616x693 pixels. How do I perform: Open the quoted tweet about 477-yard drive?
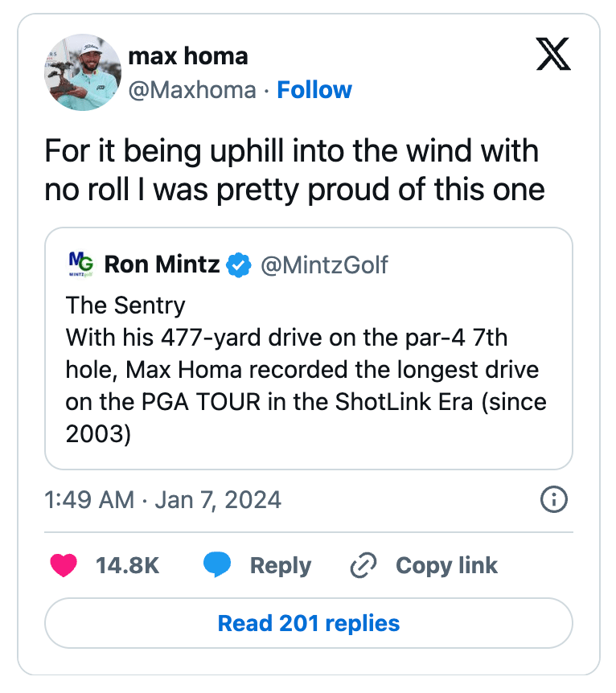[x=308, y=369]
